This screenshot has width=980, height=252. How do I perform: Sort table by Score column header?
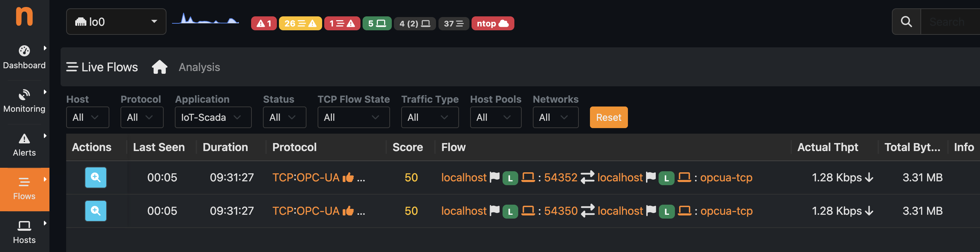click(x=407, y=148)
